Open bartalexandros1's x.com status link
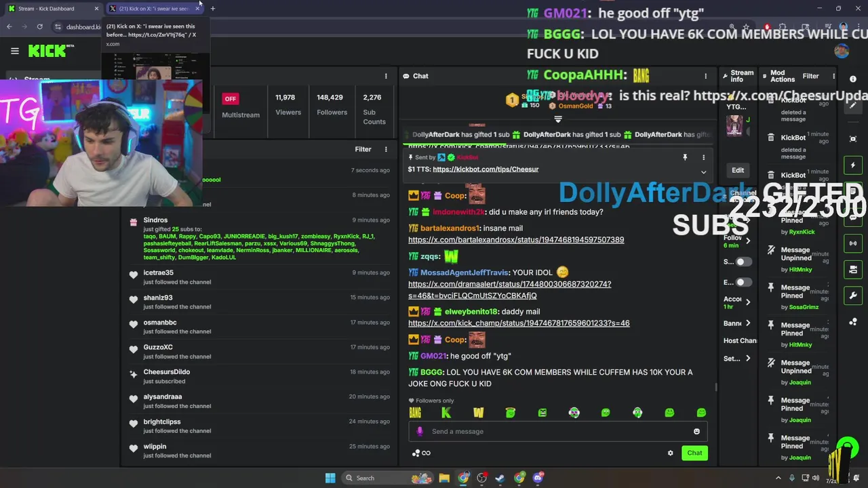 (516, 240)
